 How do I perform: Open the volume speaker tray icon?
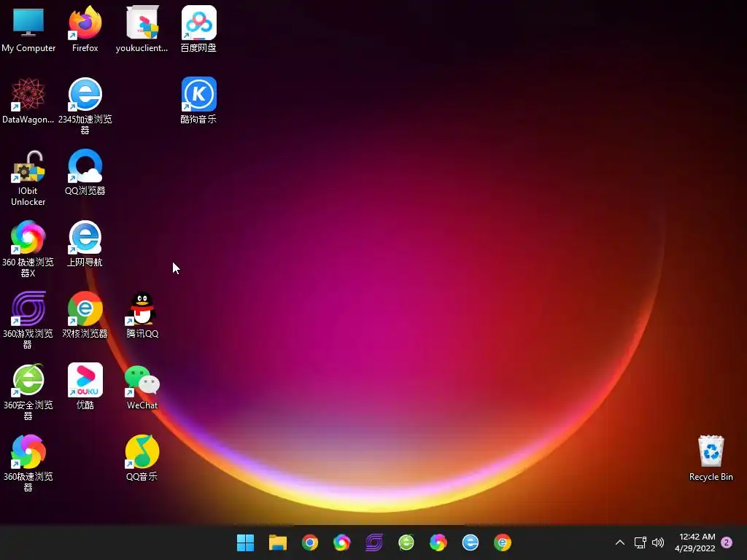pos(658,542)
